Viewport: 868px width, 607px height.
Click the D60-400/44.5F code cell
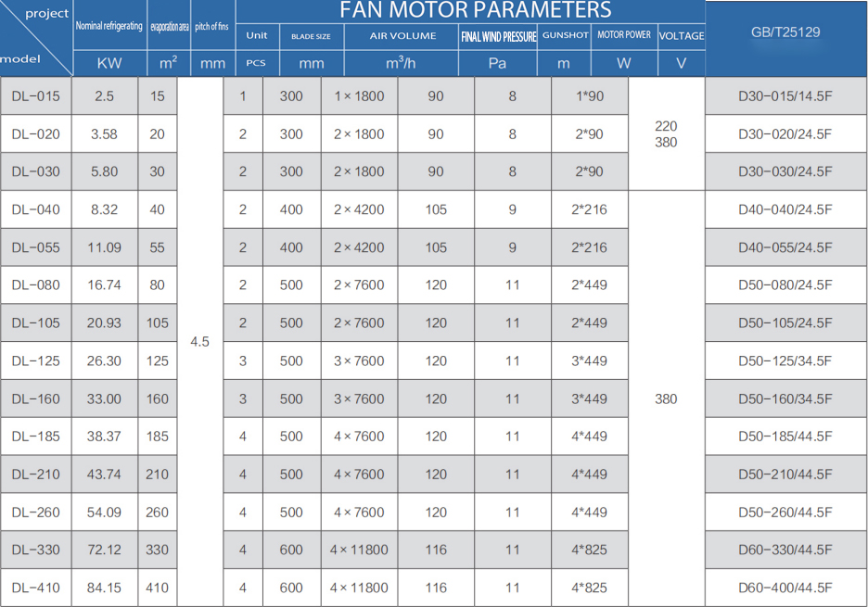[785, 588]
